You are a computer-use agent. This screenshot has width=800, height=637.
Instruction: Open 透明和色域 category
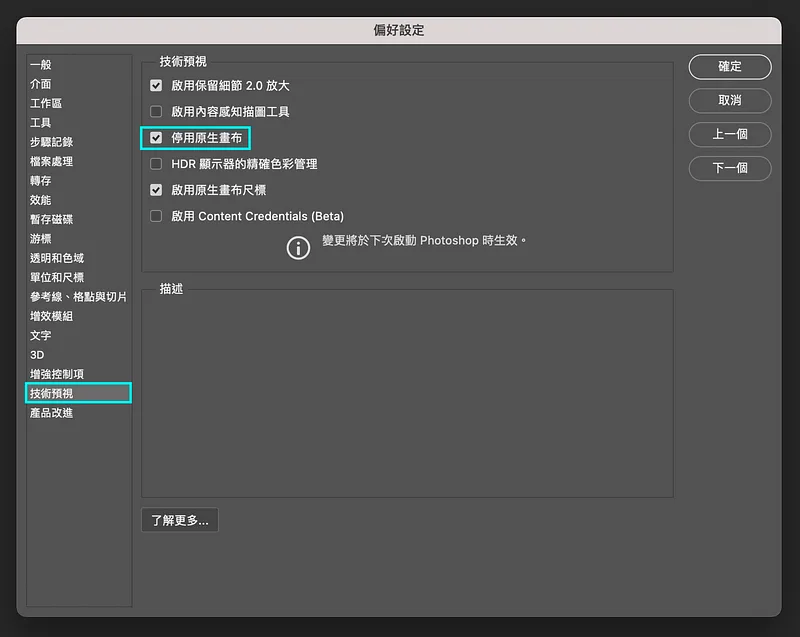coord(79,258)
